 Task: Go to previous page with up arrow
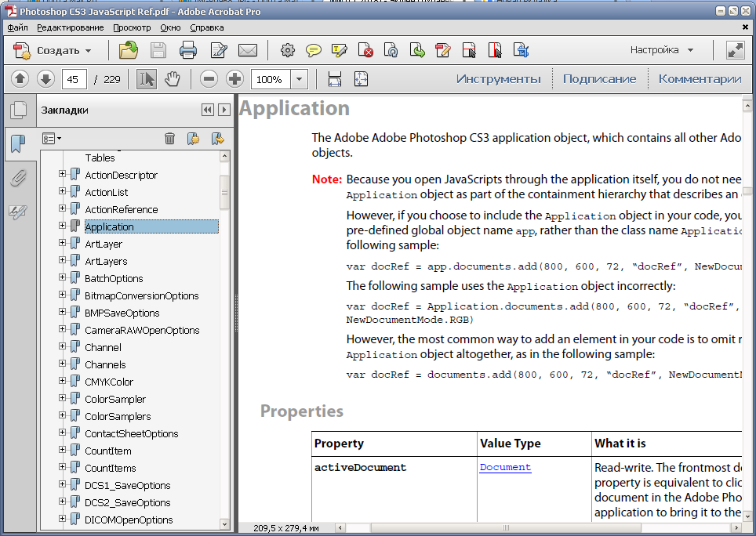[x=20, y=79]
